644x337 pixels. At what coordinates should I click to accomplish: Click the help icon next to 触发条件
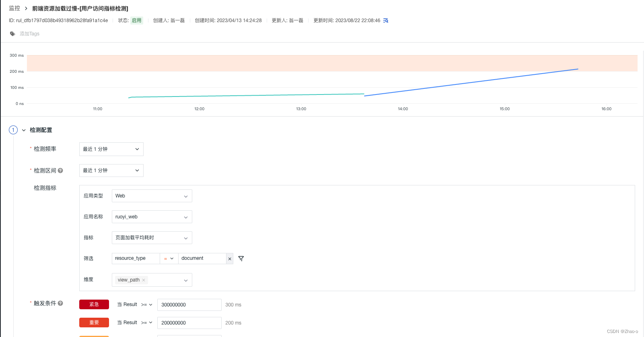point(60,303)
